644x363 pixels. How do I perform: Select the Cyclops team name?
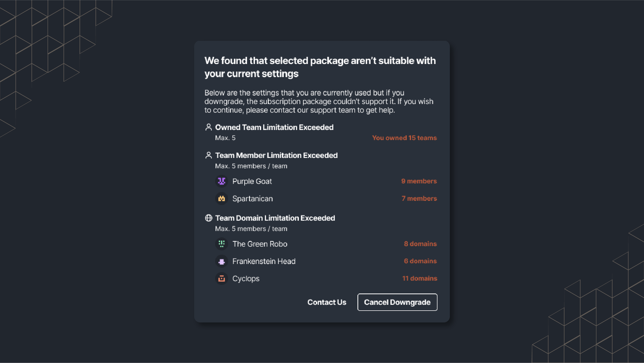246,279
